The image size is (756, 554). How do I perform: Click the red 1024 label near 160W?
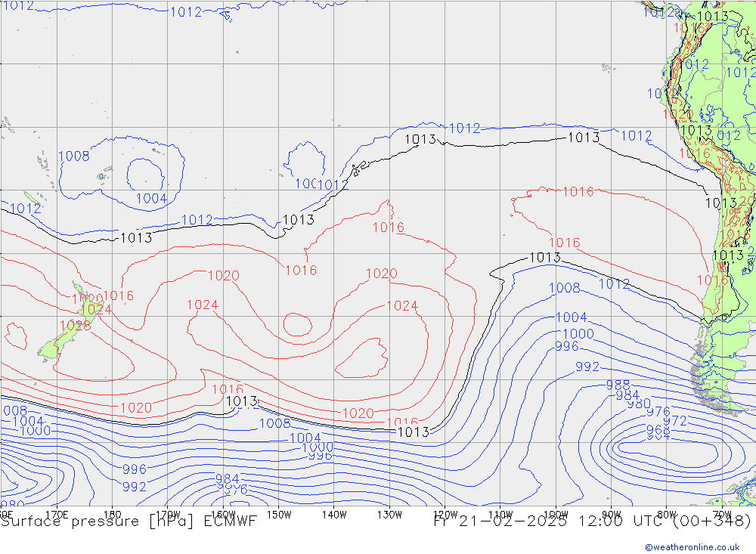pyautogui.click(x=203, y=305)
